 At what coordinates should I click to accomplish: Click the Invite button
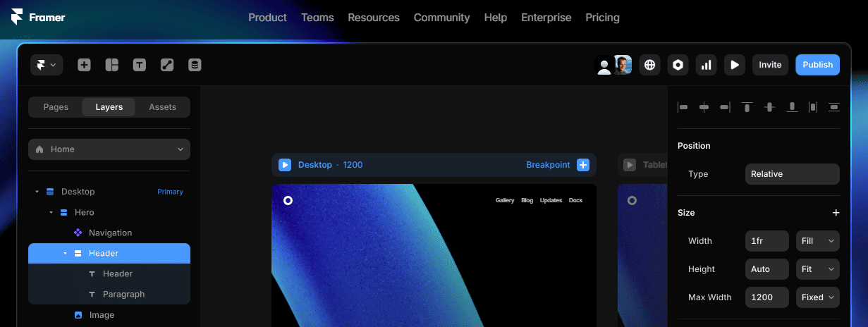pyautogui.click(x=770, y=65)
